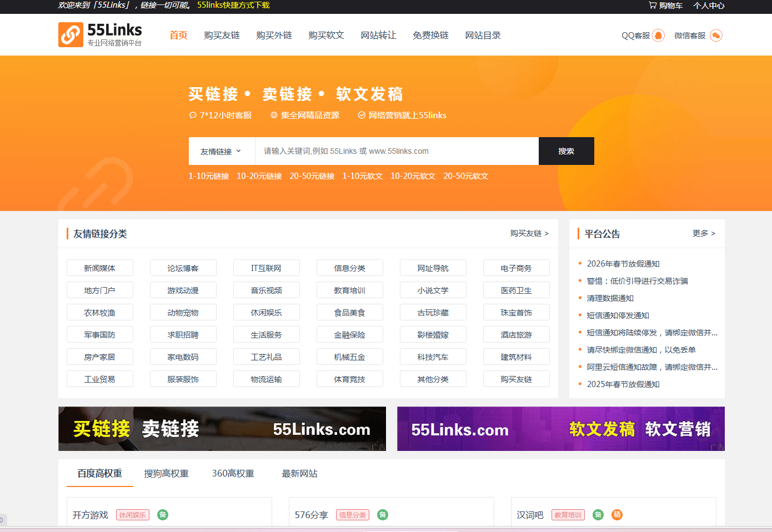Open the 576分享 site listing

(312, 515)
